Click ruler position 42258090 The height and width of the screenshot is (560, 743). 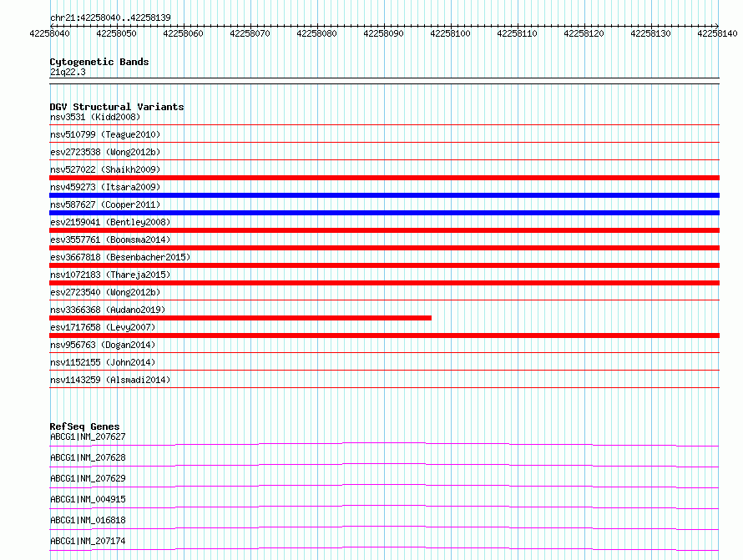coord(383,33)
